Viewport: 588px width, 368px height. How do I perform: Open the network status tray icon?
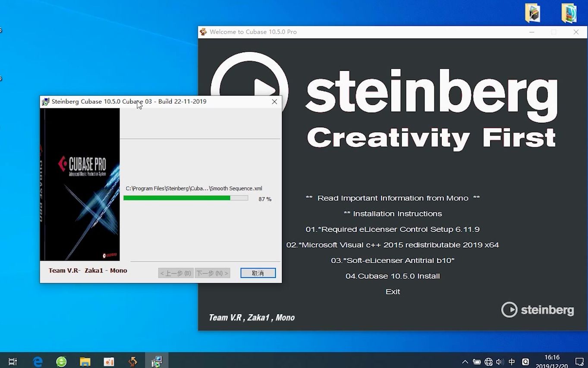tap(488, 362)
